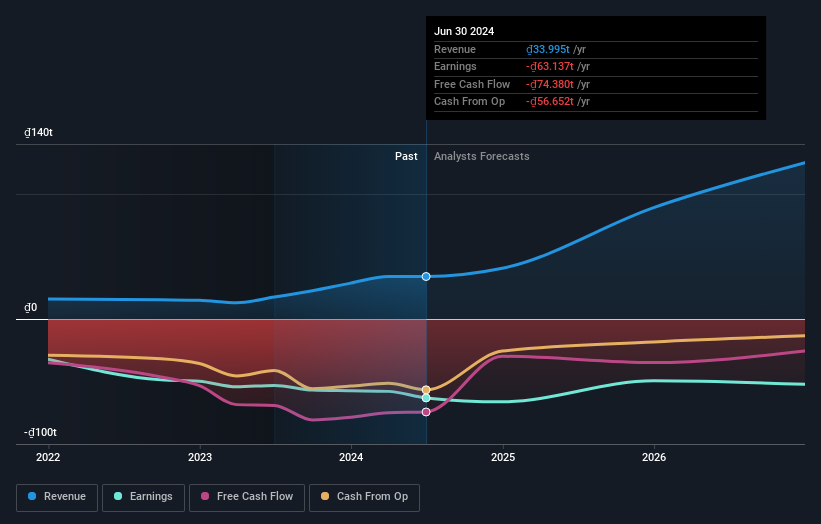
Task: Click the teal Earnings data point marker
Action: (426, 398)
